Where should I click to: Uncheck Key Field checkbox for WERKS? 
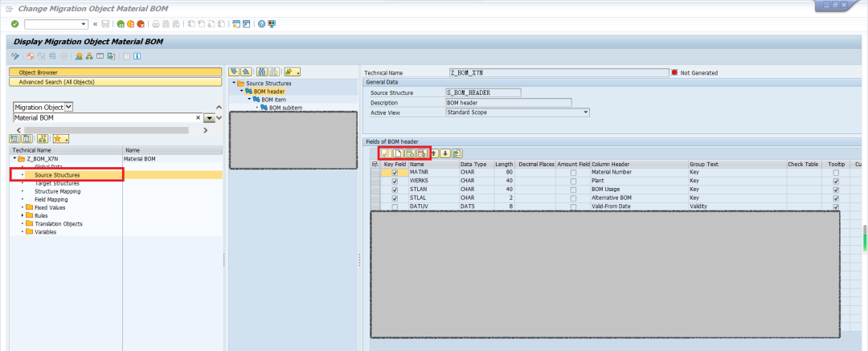coord(395,181)
